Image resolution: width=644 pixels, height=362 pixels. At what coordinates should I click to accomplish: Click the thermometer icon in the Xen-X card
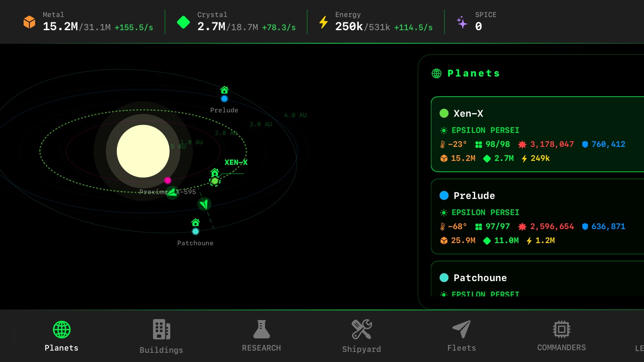(x=443, y=144)
